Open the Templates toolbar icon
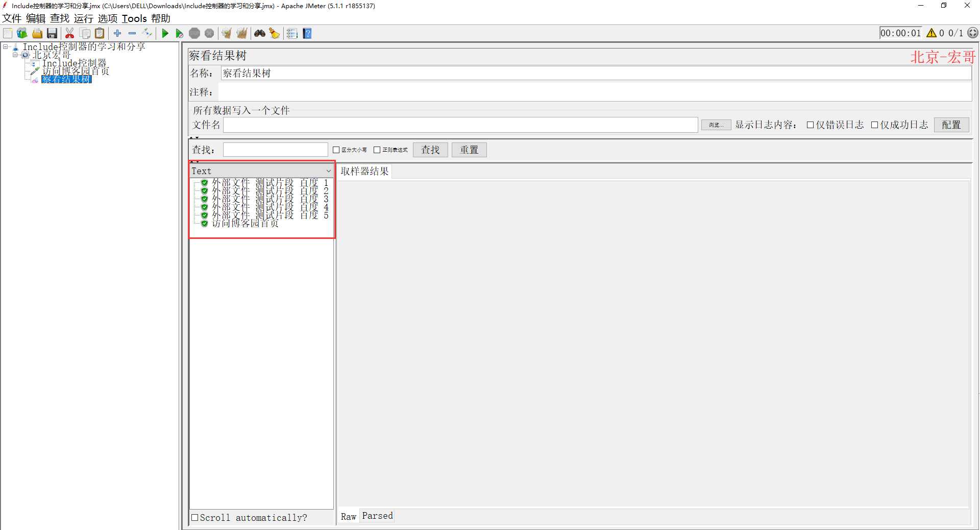980x530 pixels. [22, 34]
